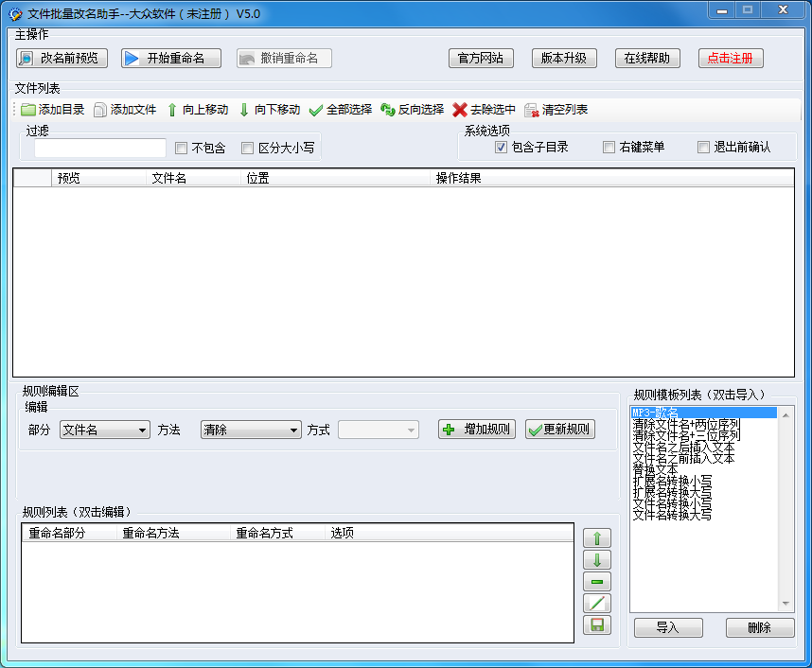Click the 向下移动 down arrow icon
Viewport: 812px width, 668px height.
(x=244, y=110)
